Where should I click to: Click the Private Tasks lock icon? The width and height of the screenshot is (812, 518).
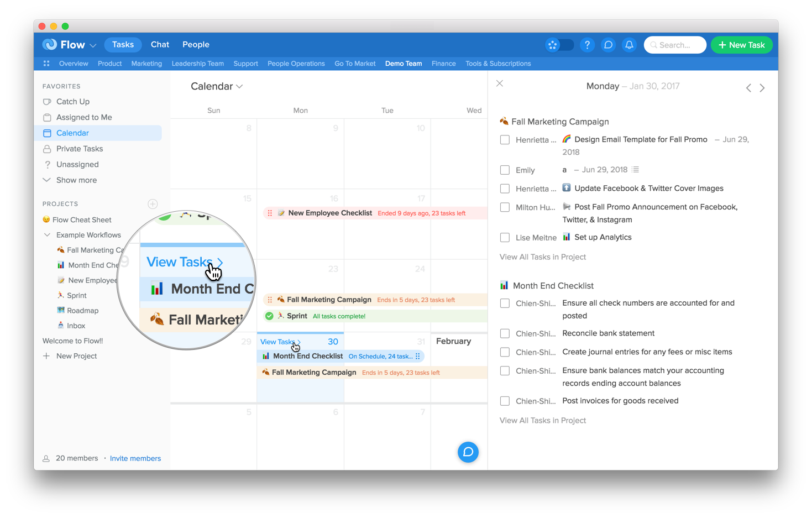click(47, 149)
